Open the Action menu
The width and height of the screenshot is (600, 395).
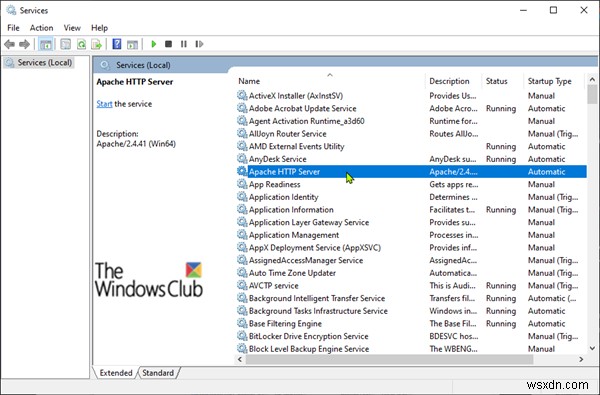click(41, 28)
